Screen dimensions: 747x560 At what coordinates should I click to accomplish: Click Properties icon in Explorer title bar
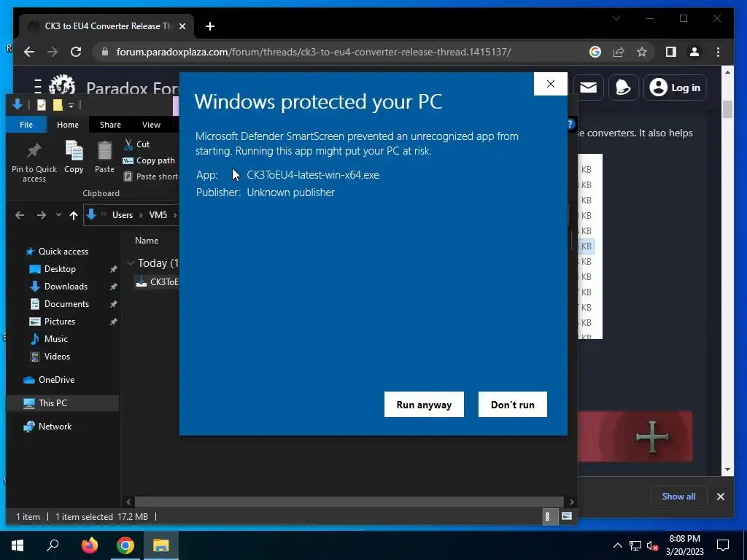click(42, 105)
